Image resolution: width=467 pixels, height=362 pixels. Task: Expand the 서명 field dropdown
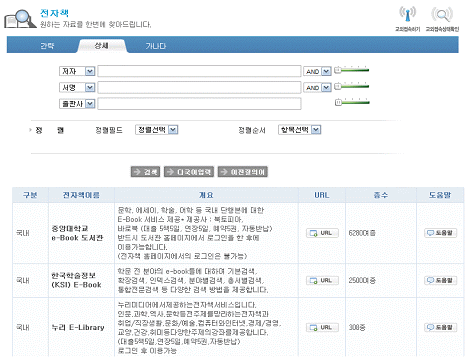[77, 88]
